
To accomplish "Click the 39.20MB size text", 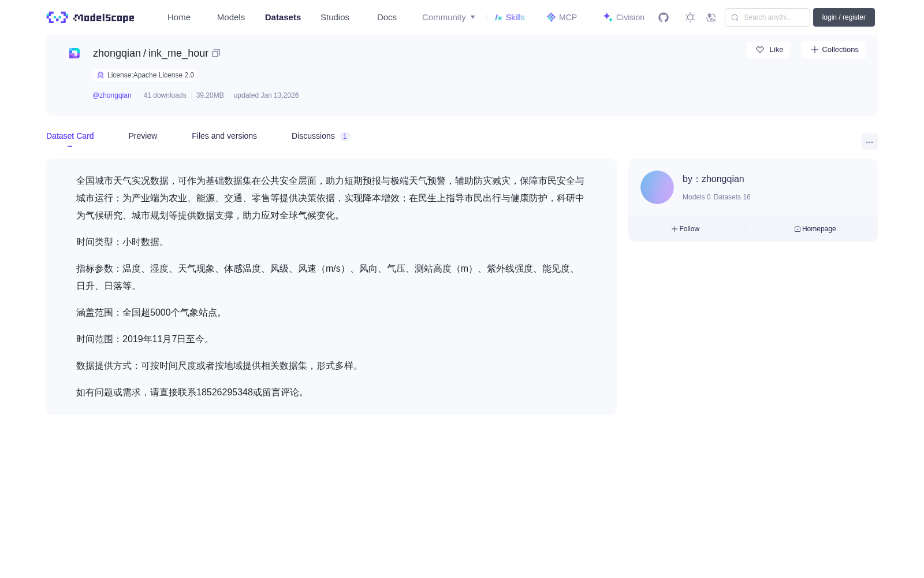I will [210, 95].
